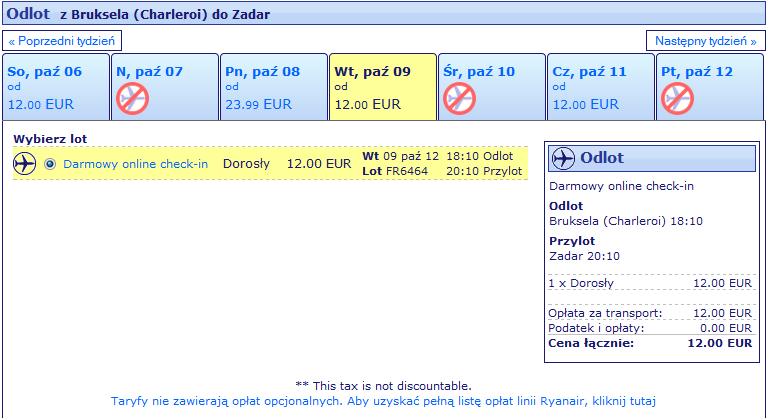Switch to the Śr, paź 10 tab

click(x=492, y=87)
